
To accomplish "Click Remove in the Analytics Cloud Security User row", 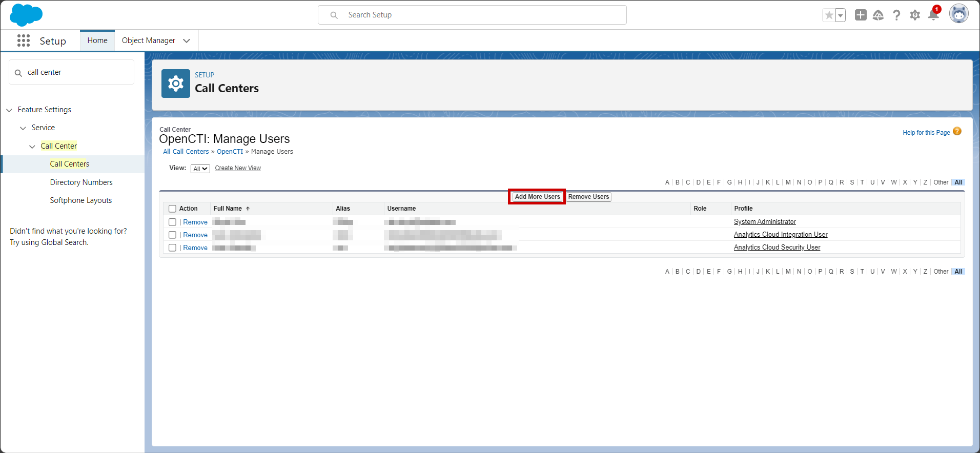I will 195,248.
